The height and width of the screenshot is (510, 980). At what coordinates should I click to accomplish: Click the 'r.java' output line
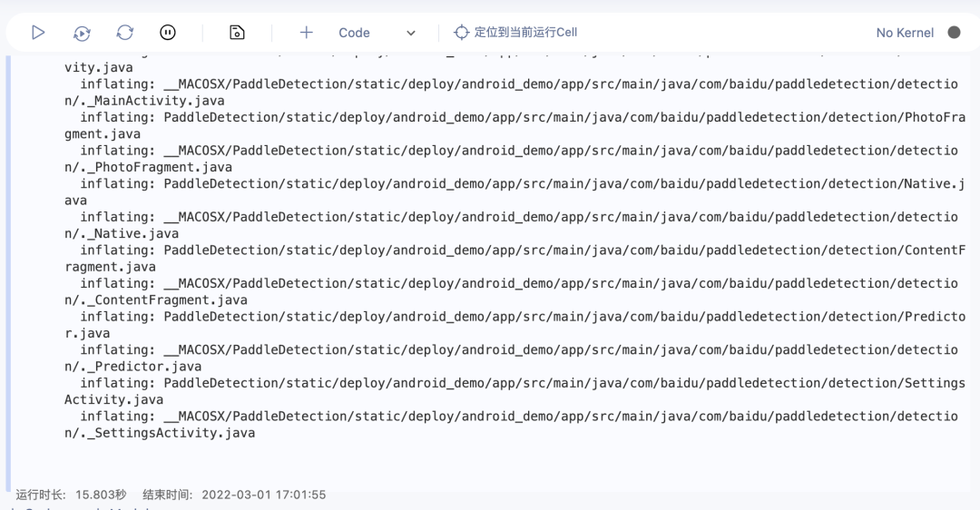coord(87,333)
